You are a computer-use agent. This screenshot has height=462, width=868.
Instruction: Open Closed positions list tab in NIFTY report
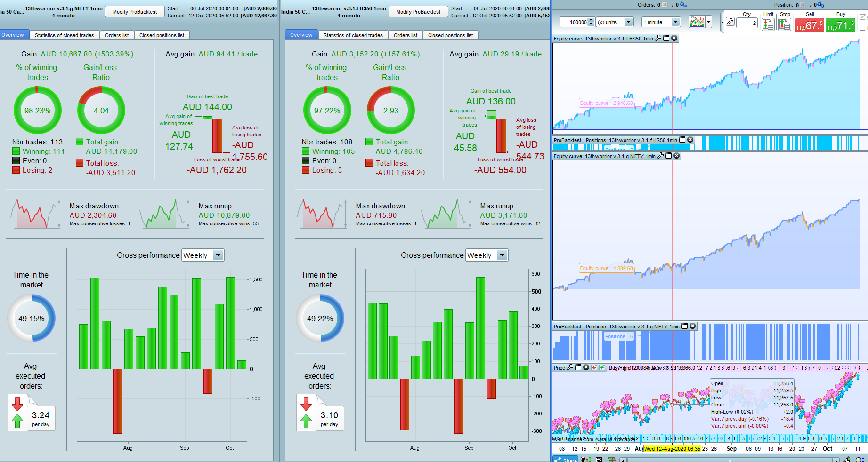[162, 35]
